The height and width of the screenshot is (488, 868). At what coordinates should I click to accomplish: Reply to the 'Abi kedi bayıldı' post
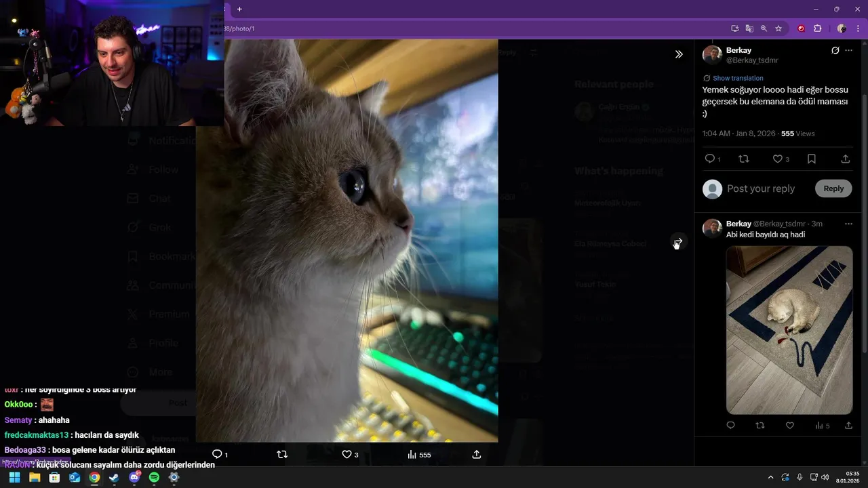click(730, 426)
